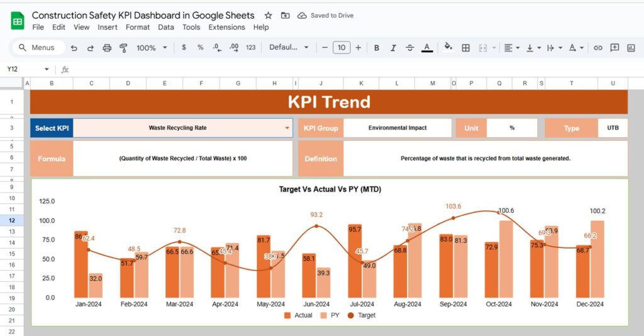Viewport: 644px width, 336px height.
Task: Open the Tools menu
Action: click(191, 27)
